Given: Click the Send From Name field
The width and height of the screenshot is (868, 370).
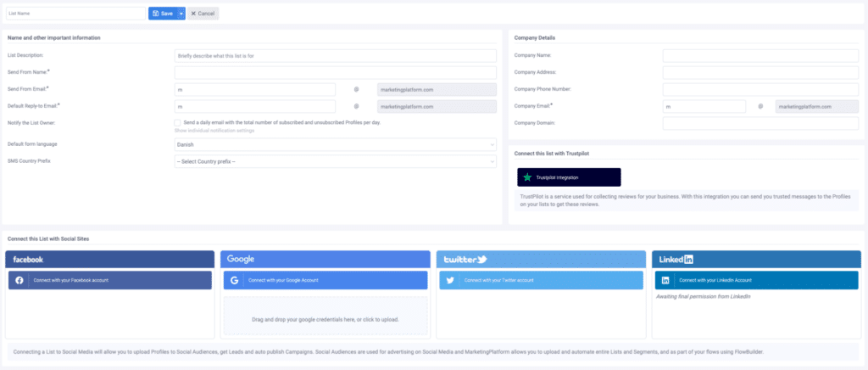Looking at the screenshot, I should tap(336, 73).
